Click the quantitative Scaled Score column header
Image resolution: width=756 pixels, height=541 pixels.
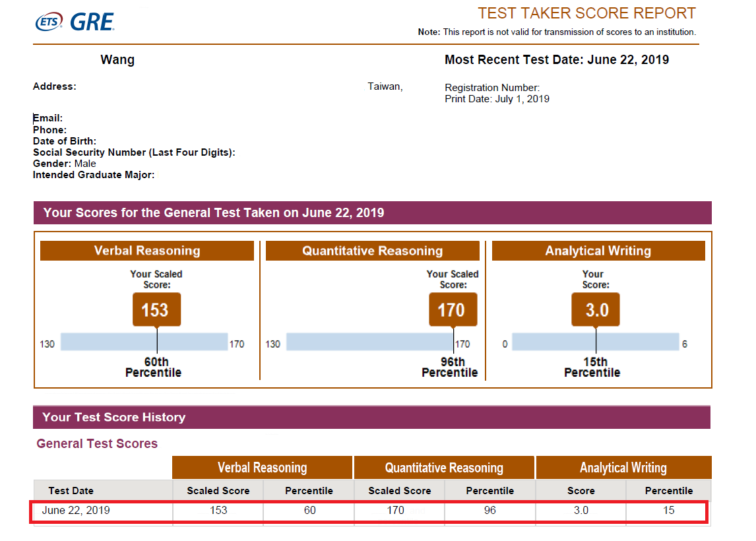click(x=400, y=491)
